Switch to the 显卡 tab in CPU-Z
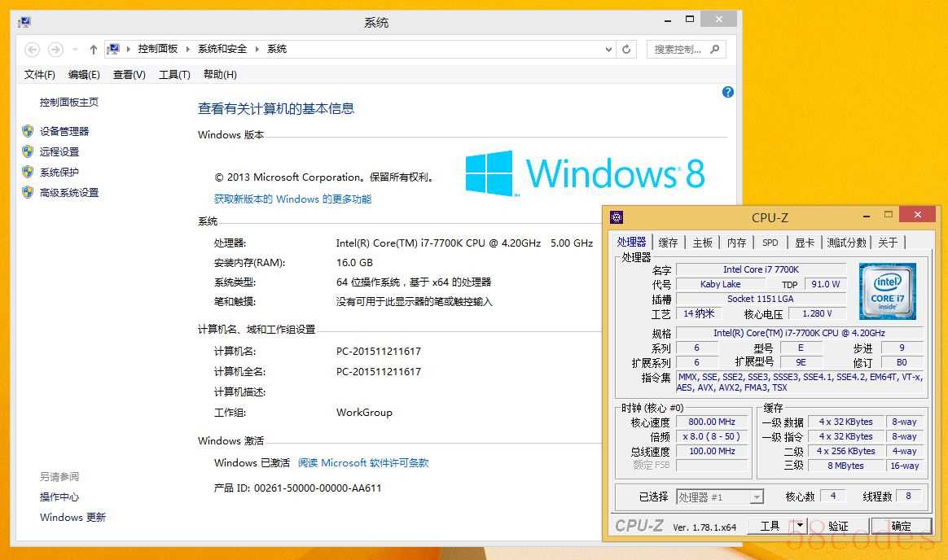The width and height of the screenshot is (948, 560). tap(805, 243)
